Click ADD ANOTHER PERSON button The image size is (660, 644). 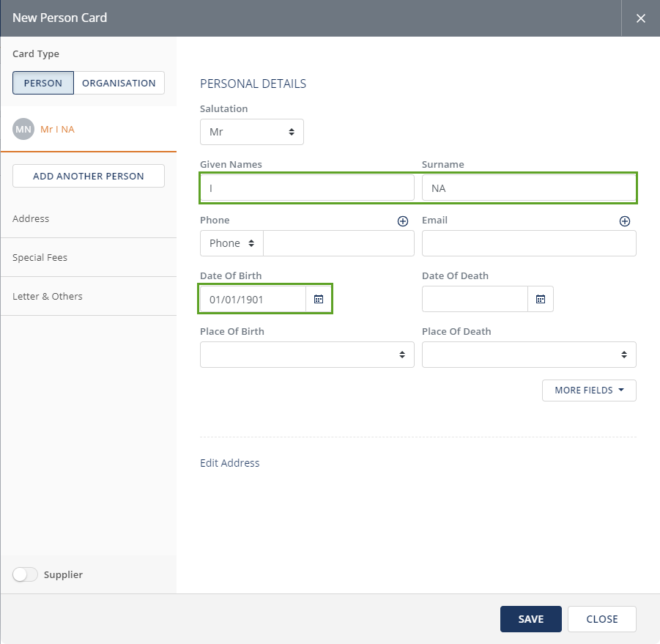tap(89, 176)
